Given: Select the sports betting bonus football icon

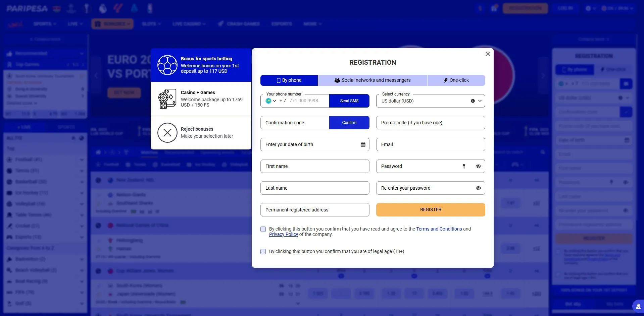Looking at the screenshot, I should click(167, 65).
